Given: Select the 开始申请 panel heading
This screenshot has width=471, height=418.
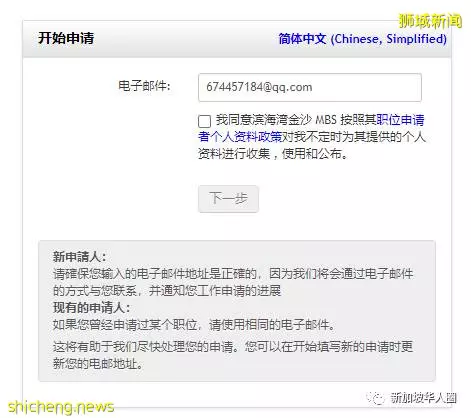Looking at the screenshot, I should click(x=66, y=38).
